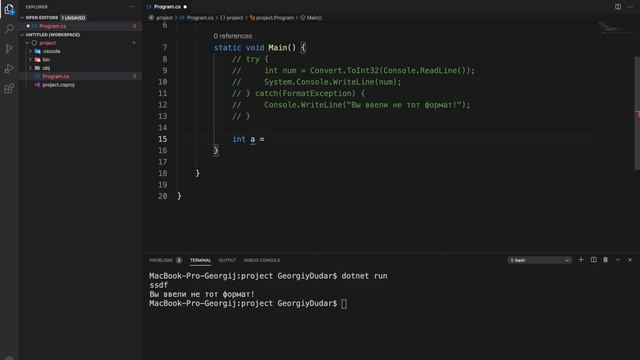Click the 0 references code lens
The width and height of the screenshot is (640, 360).
[233, 36]
